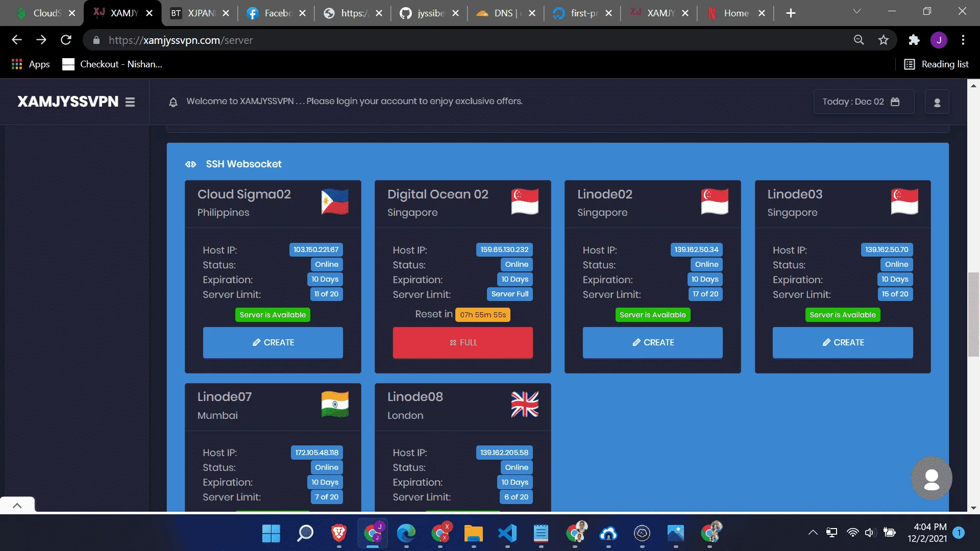Open the user profile icon in header
This screenshot has width=980, height=551.
pos(937,102)
